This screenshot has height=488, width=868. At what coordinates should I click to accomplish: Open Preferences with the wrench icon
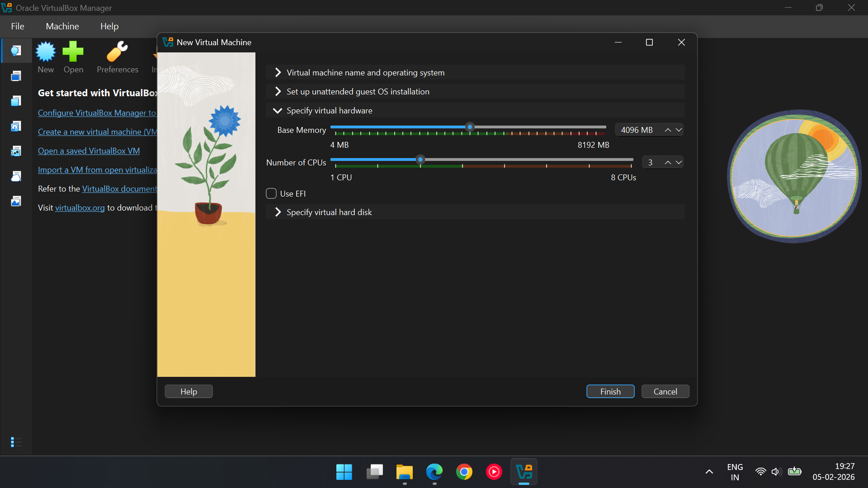tap(117, 52)
